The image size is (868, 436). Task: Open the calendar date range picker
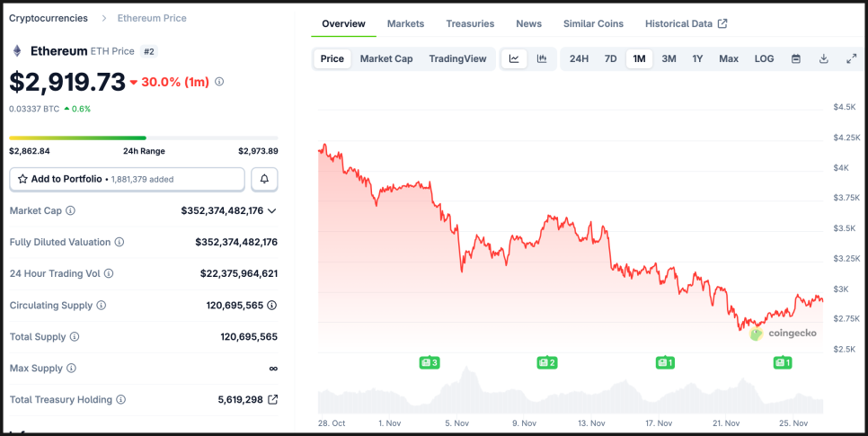click(x=796, y=59)
